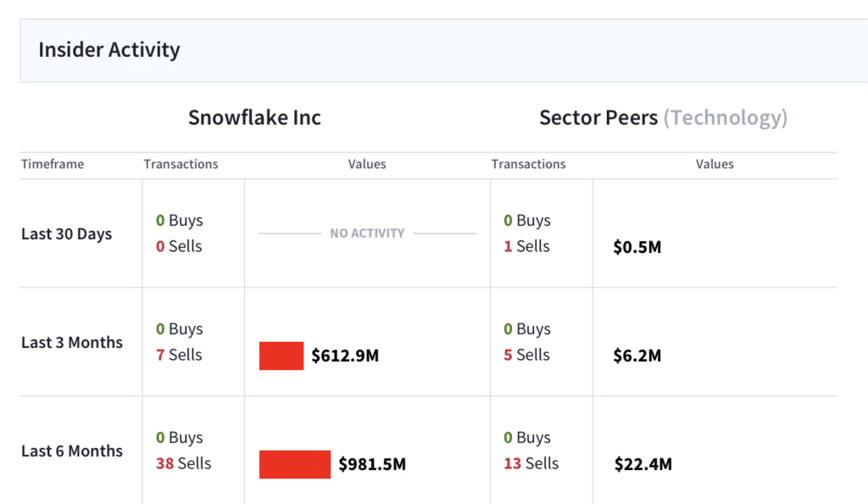Click the Timeframe column header

[53, 164]
